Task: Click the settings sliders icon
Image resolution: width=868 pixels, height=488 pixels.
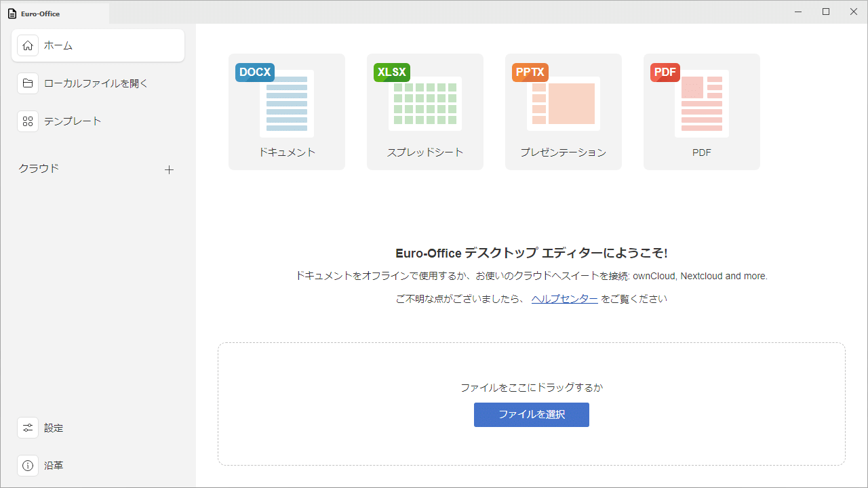Action: [28, 428]
